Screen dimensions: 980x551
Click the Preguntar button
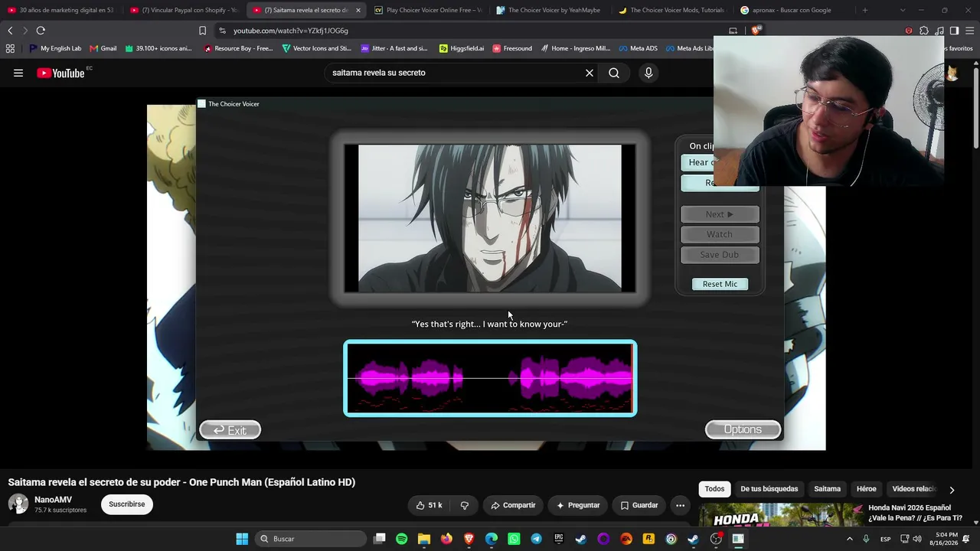(578, 505)
